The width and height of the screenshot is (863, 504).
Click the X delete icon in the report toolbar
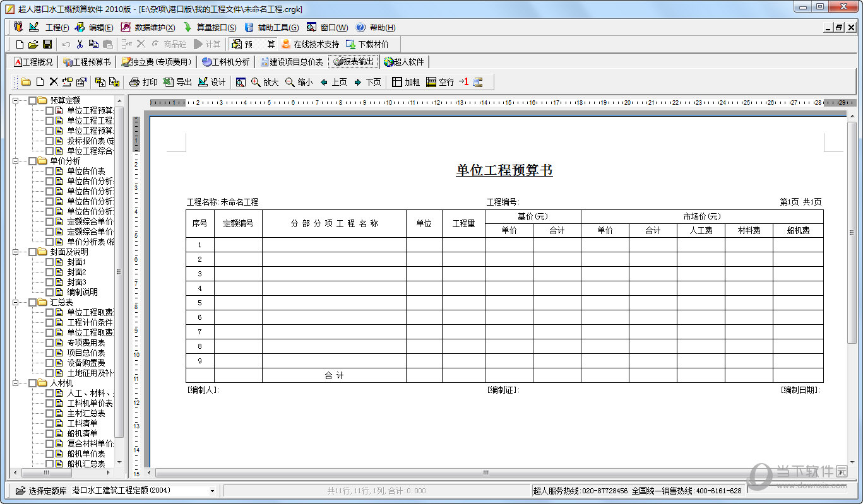[54, 82]
